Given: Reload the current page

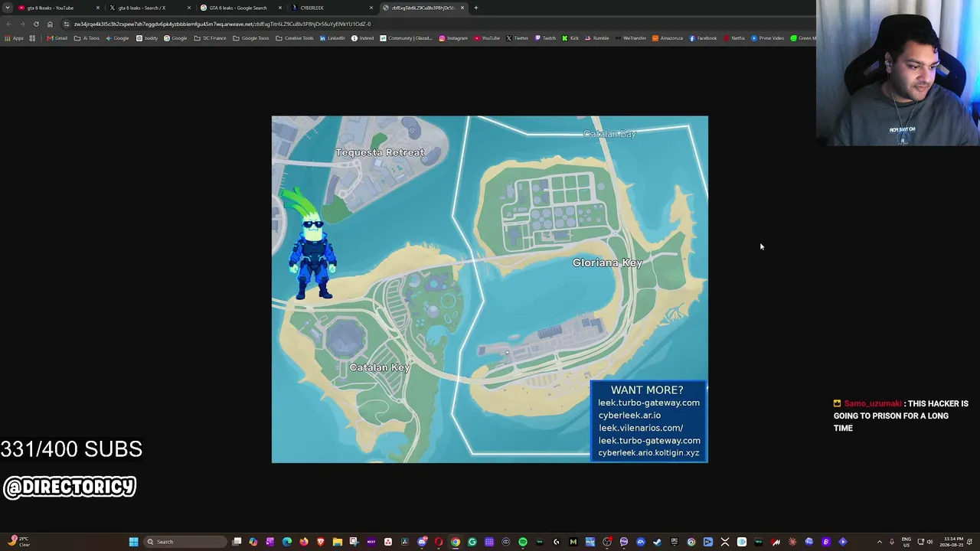Looking at the screenshot, I should click(36, 24).
